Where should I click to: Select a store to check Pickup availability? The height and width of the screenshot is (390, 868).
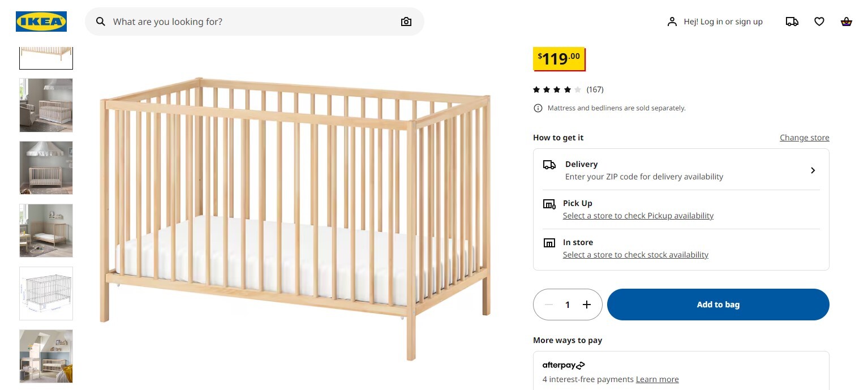tap(638, 216)
